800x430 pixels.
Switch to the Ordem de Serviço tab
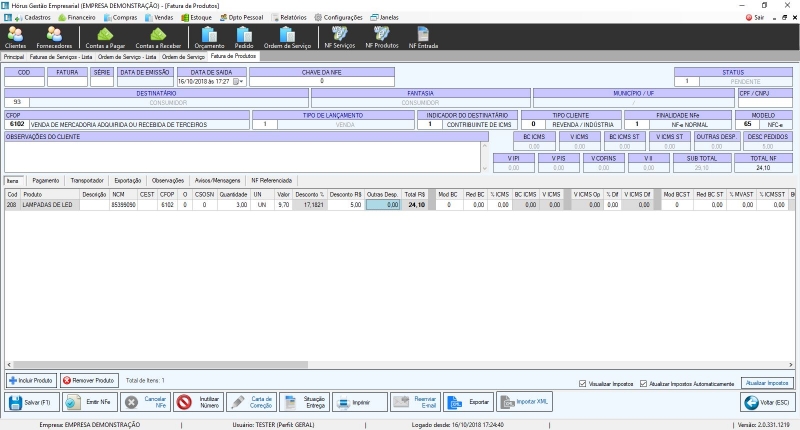point(183,57)
